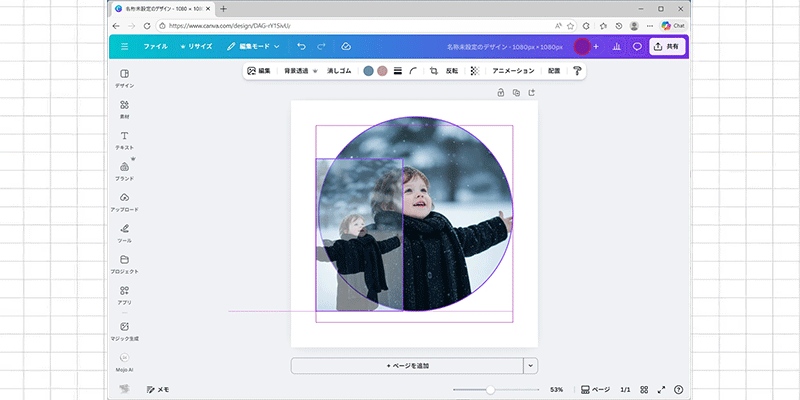Open 配置 position panel
The height and width of the screenshot is (400, 800).
pyautogui.click(x=554, y=71)
